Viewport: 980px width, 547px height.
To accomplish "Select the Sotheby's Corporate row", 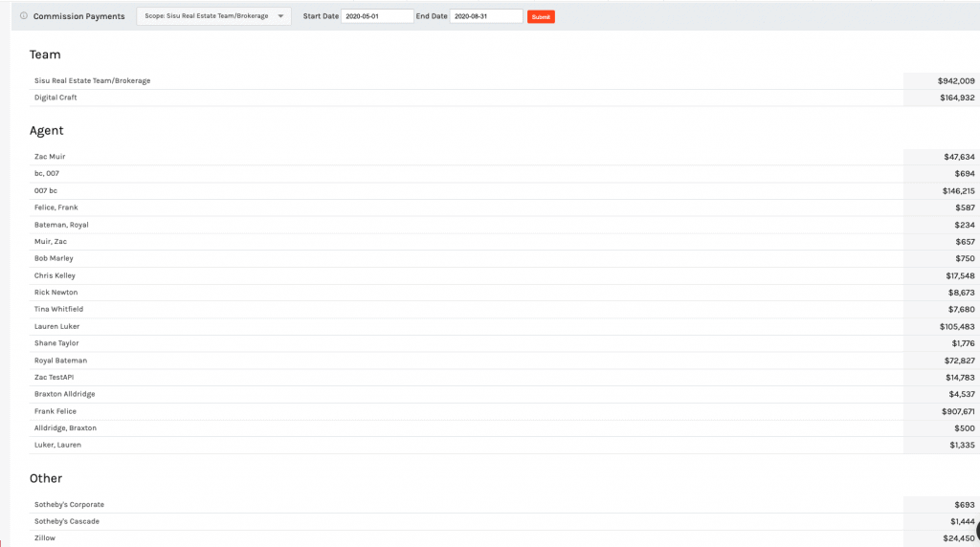I will [x=504, y=505].
